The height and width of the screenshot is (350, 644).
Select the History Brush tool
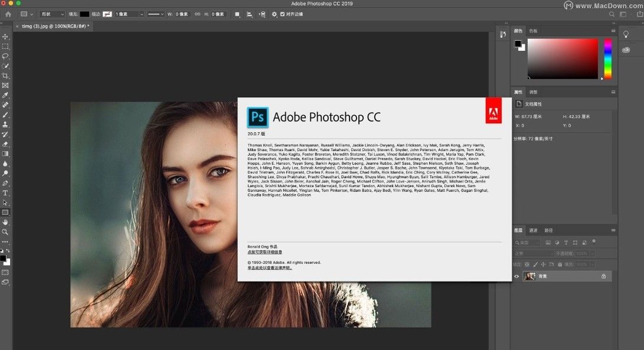(5, 135)
